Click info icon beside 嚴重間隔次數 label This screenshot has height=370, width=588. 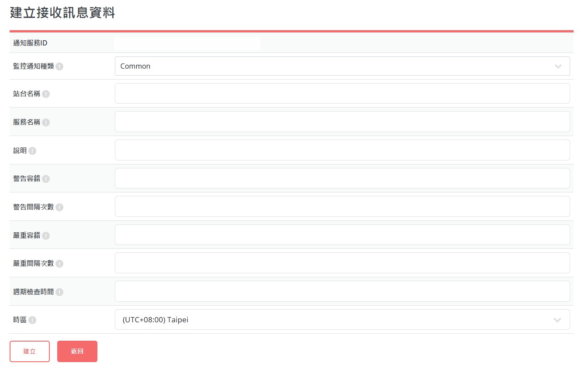coord(59,264)
